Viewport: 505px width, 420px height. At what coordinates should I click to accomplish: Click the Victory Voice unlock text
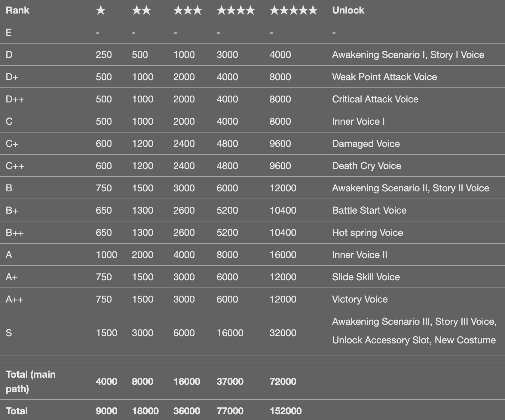(x=360, y=299)
